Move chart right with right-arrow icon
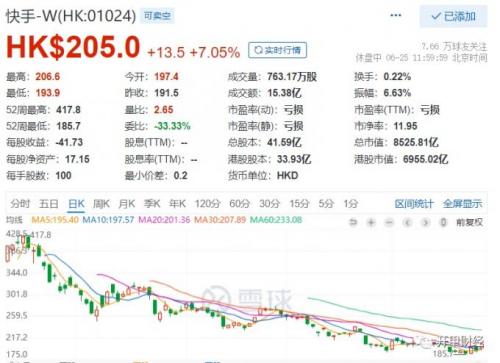Screen dimensions: 500x363 coord(425,222)
